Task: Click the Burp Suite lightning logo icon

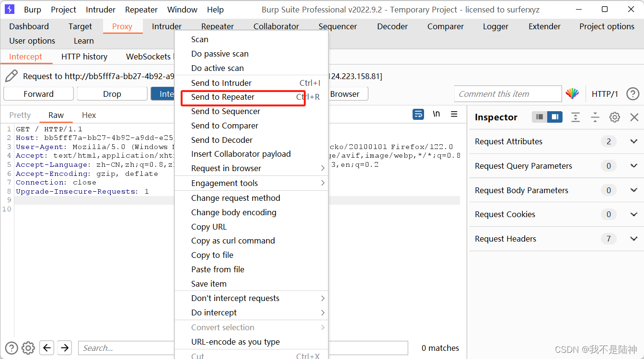Action: (x=10, y=9)
